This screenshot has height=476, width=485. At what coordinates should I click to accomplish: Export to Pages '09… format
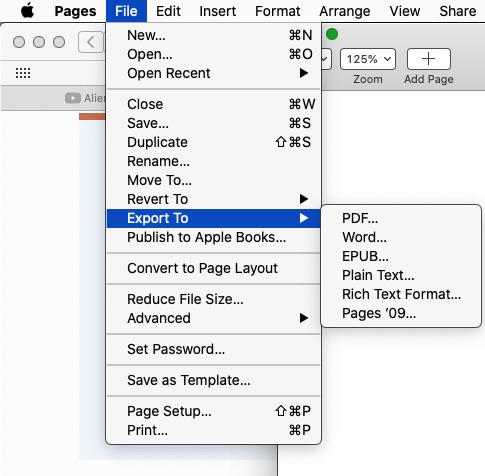tap(401, 313)
